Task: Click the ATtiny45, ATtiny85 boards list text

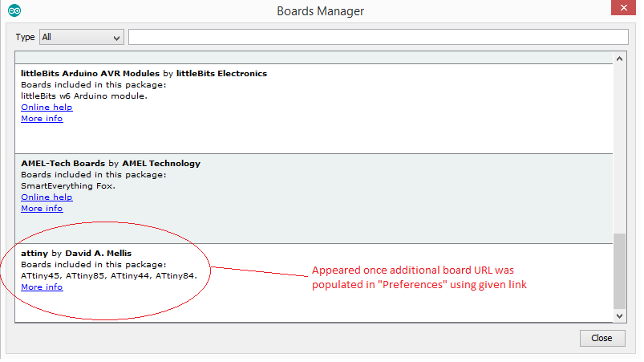Action: (x=109, y=276)
